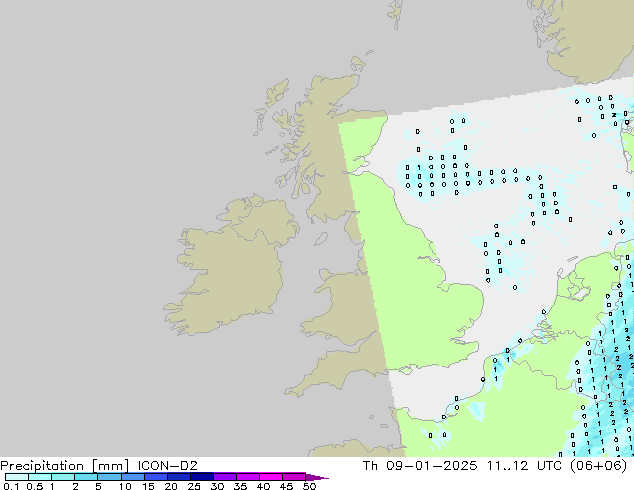Click the "11..12 UTC" time text

pos(524,465)
